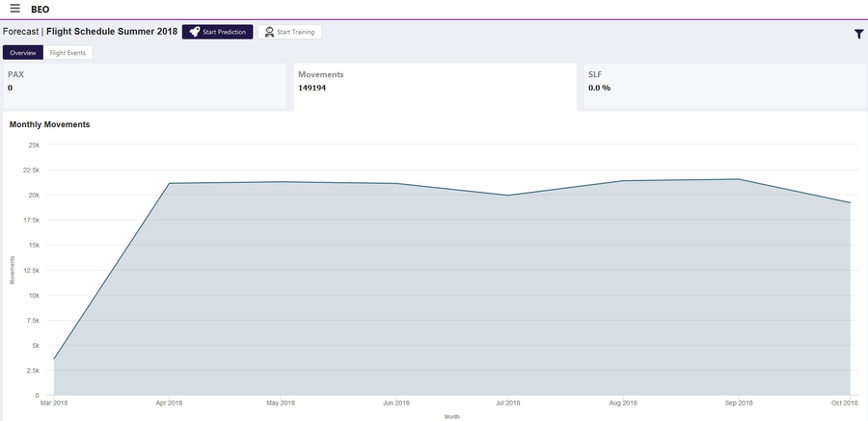Click the Jun 2018 x-axis label

tap(396, 404)
